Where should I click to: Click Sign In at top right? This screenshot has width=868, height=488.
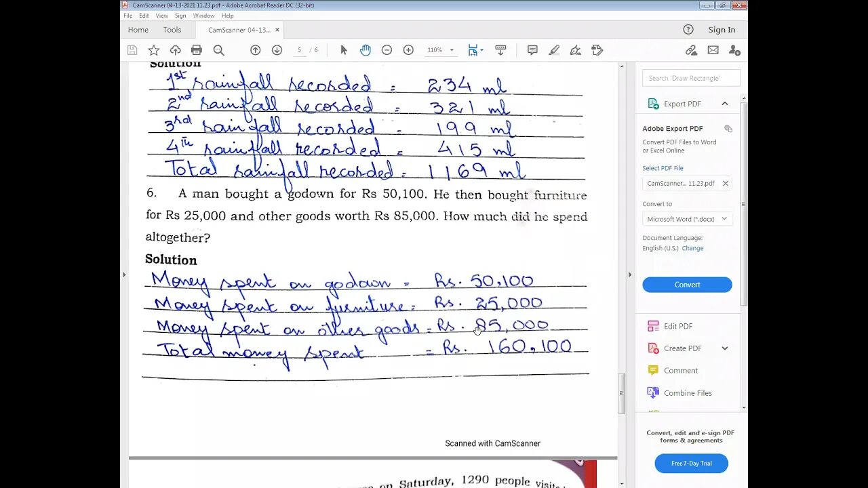coord(722,30)
